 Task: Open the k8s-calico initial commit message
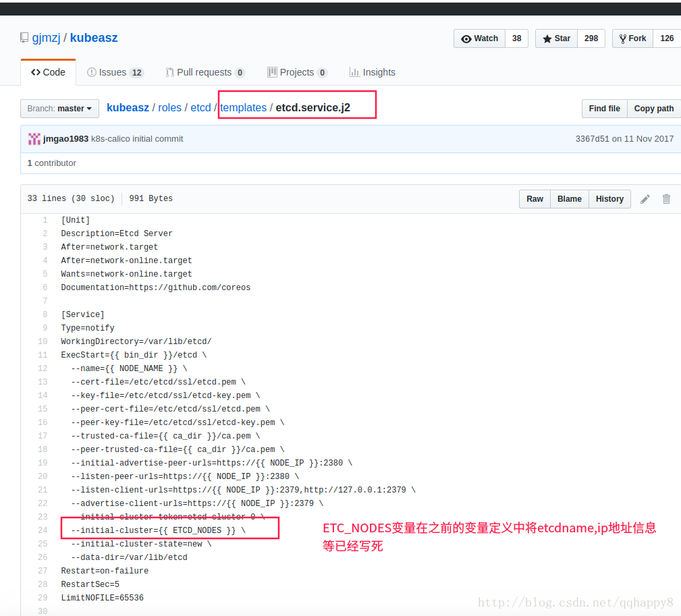click(x=137, y=139)
